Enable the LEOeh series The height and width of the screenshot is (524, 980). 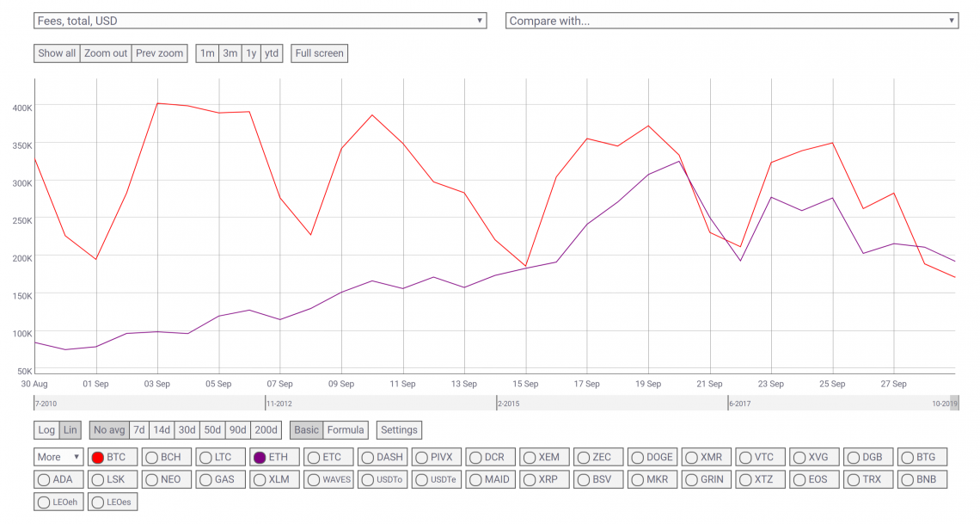tap(58, 502)
